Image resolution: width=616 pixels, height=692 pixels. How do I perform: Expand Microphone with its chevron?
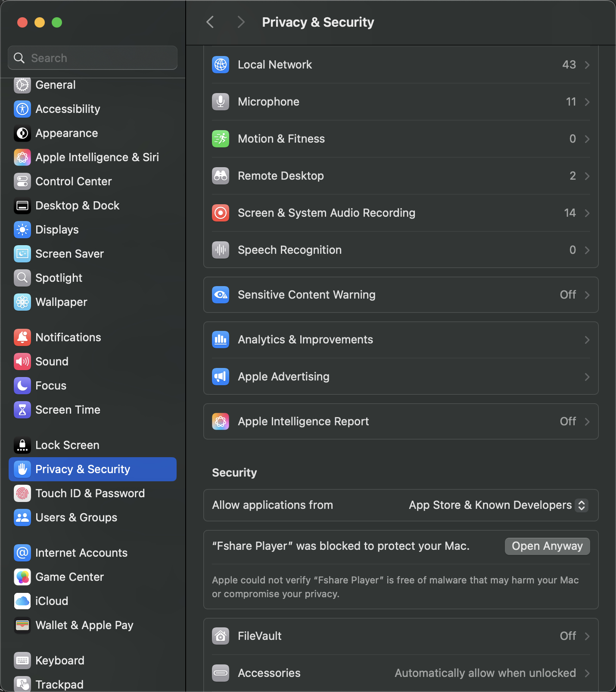pyautogui.click(x=587, y=102)
